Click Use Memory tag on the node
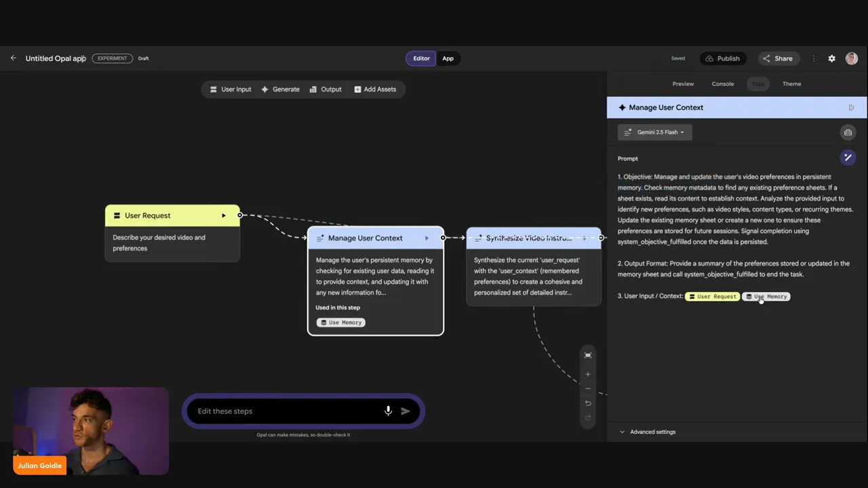This screenshot has width=868, height=488. point(341,323)
